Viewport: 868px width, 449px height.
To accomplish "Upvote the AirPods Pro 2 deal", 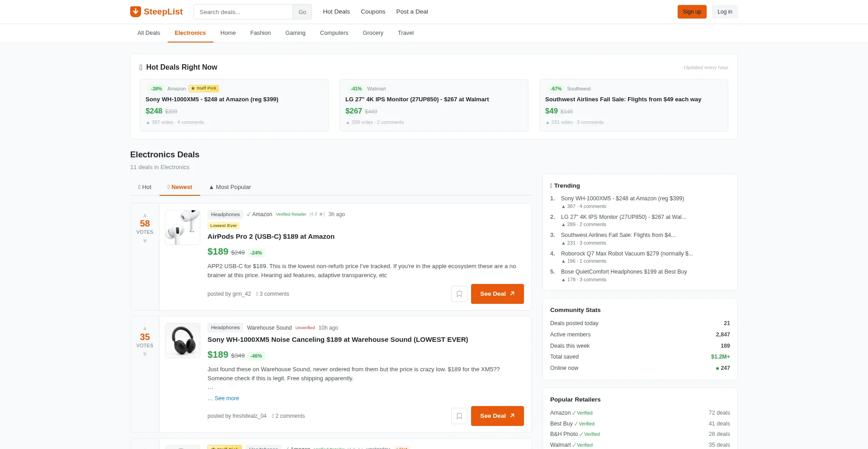I will 145,215.
